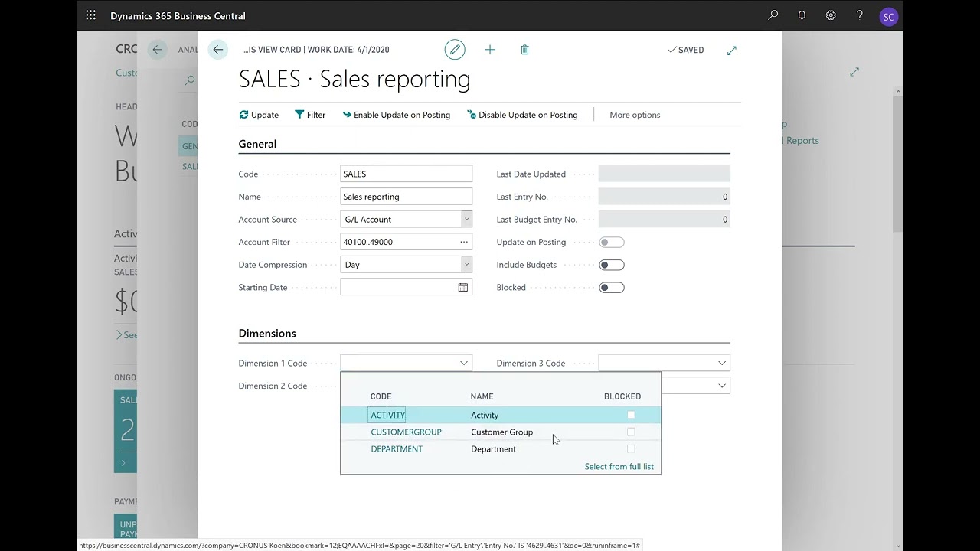Open the search magnifier in top bar

pos(773,15)
